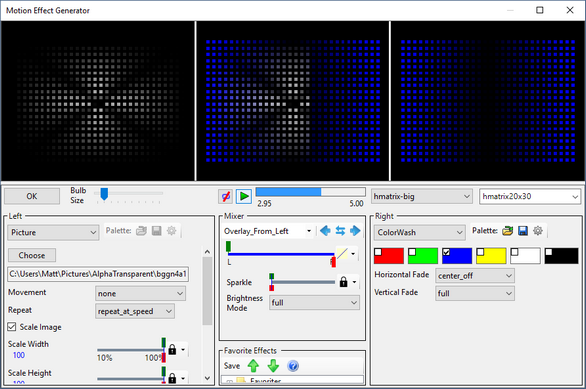
Task: Click the OK button
Action: point(32,196)
